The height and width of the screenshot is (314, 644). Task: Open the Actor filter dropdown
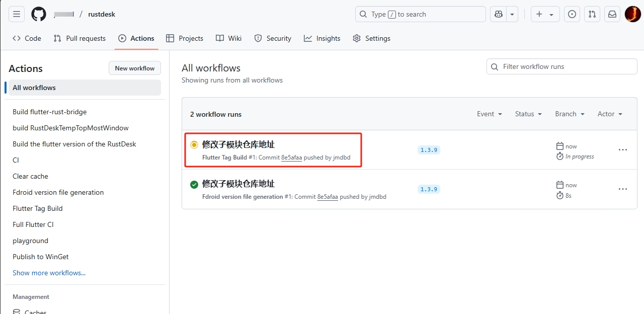coord(610,114)
